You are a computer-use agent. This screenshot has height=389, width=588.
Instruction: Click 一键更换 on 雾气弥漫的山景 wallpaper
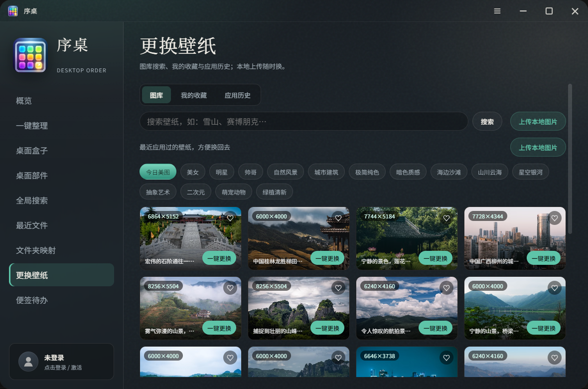pyautogui.click(x=219, y=328)
